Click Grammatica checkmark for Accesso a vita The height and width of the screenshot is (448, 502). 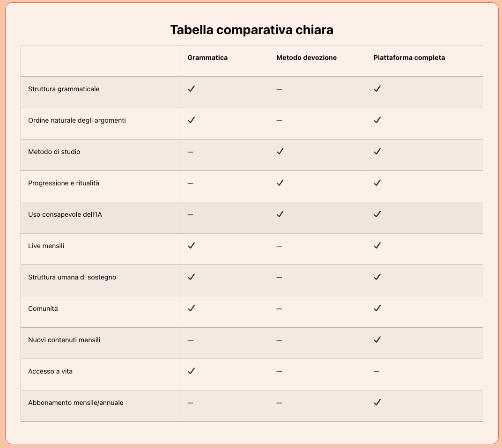pos(191,371)
